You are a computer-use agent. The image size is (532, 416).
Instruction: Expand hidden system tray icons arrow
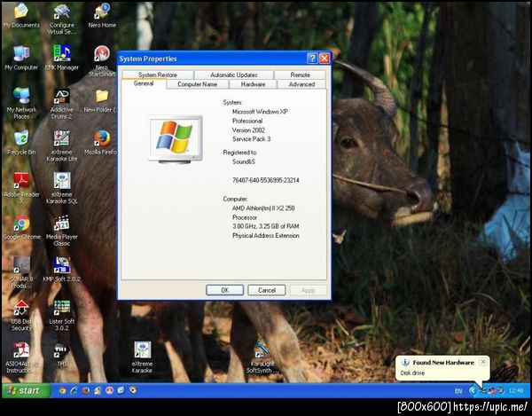click(x=473, y=391)
